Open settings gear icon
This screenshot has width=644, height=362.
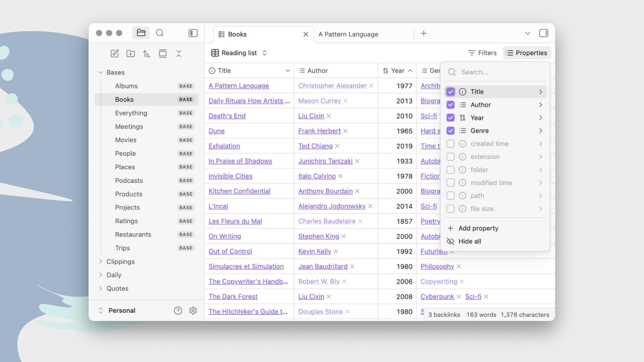click(x=193, y=311)
